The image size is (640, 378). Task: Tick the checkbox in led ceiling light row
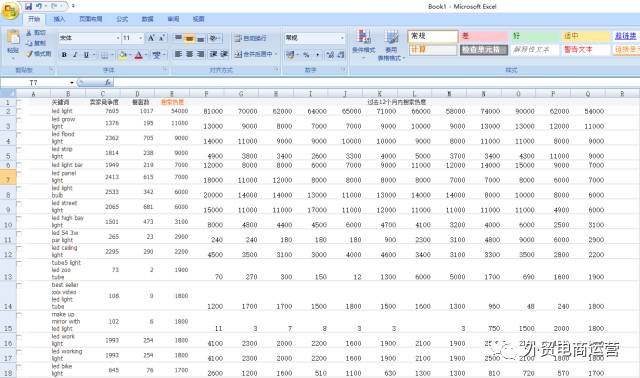click(x=19, y=248)
